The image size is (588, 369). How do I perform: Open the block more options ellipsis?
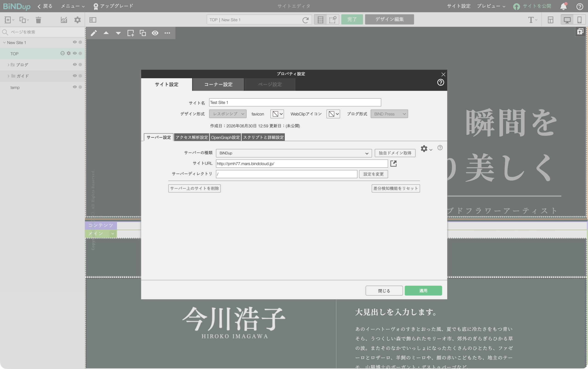(x=167, y=33)
